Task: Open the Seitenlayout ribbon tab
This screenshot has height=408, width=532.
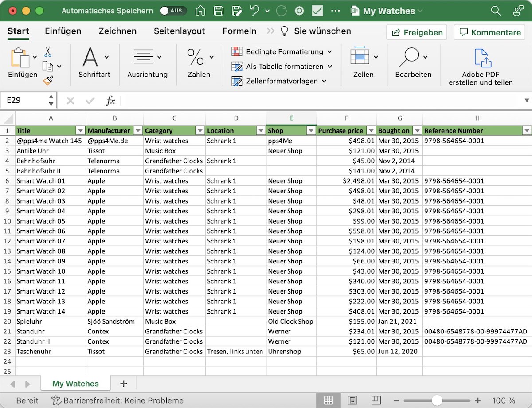Action: 180,31
